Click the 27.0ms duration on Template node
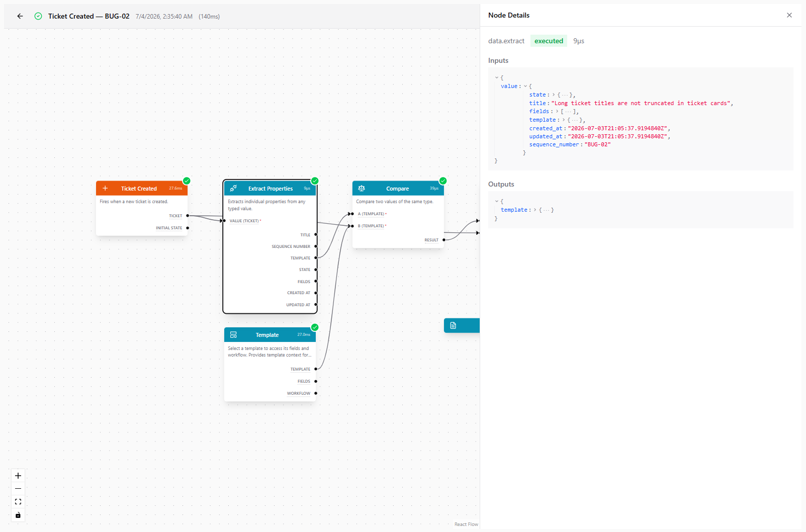 tap(304, 335)
